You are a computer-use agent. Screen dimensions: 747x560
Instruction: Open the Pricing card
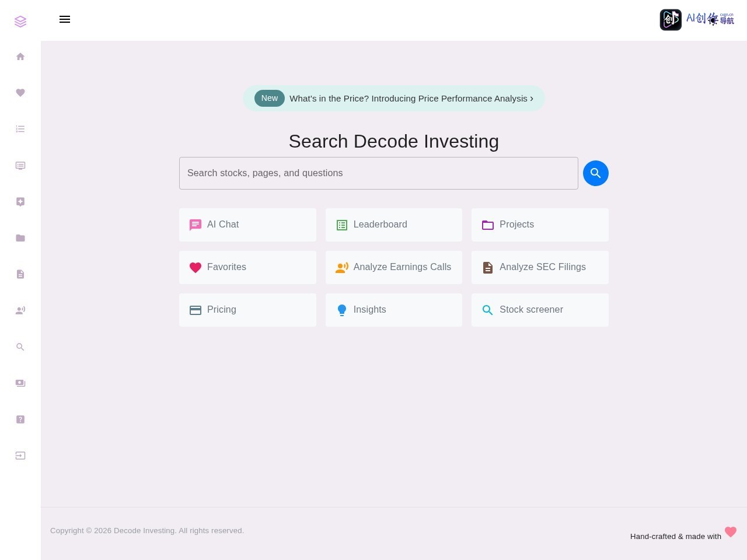pyautogui.click(x=247, y=310)
